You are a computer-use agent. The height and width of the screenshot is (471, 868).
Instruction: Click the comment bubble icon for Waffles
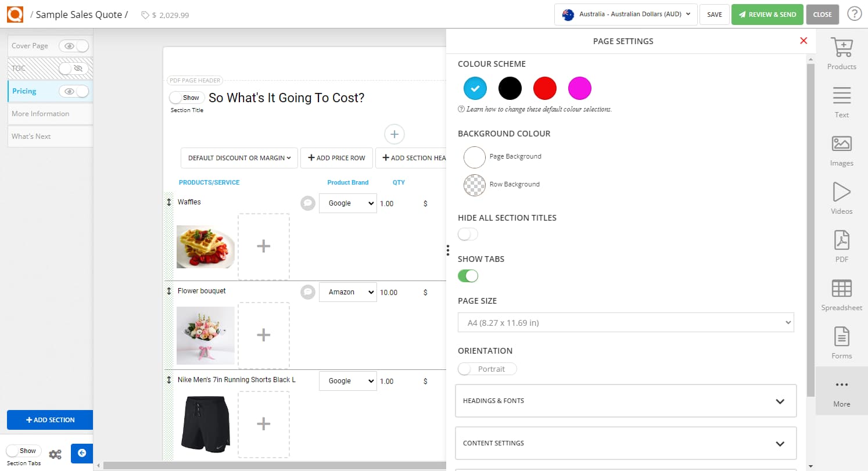point(308,203)
